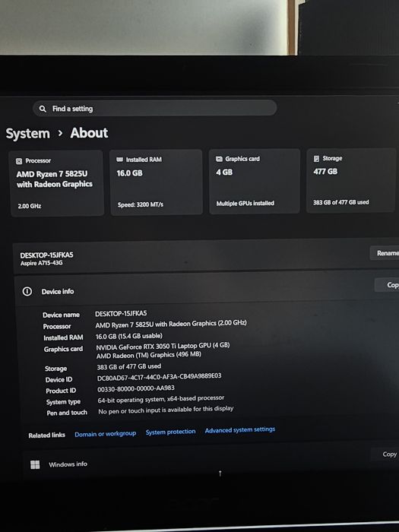Click the magnifier search icon
The width and height of the screenshot is (399, 532).
click(x=43, y=109)
